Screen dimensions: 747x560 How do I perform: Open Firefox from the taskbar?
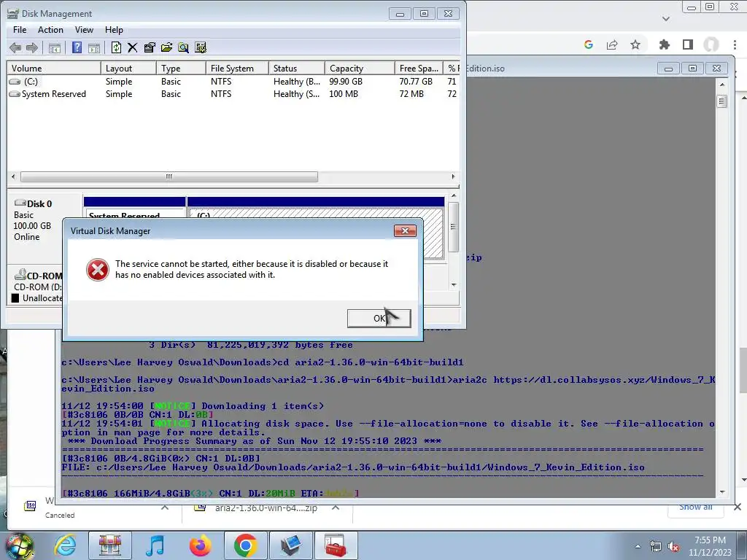[x=201, y=545]
